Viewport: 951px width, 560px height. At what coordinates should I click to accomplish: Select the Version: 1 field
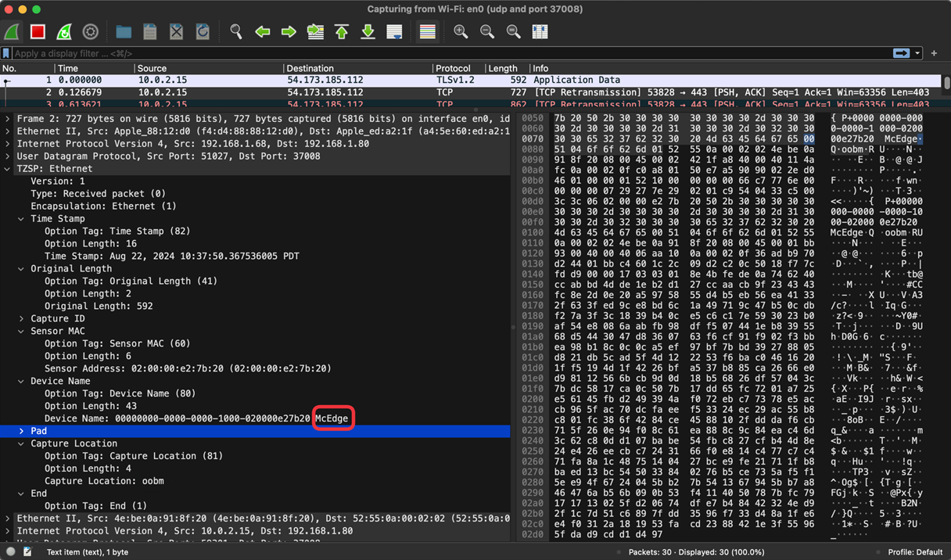point(58,181)
